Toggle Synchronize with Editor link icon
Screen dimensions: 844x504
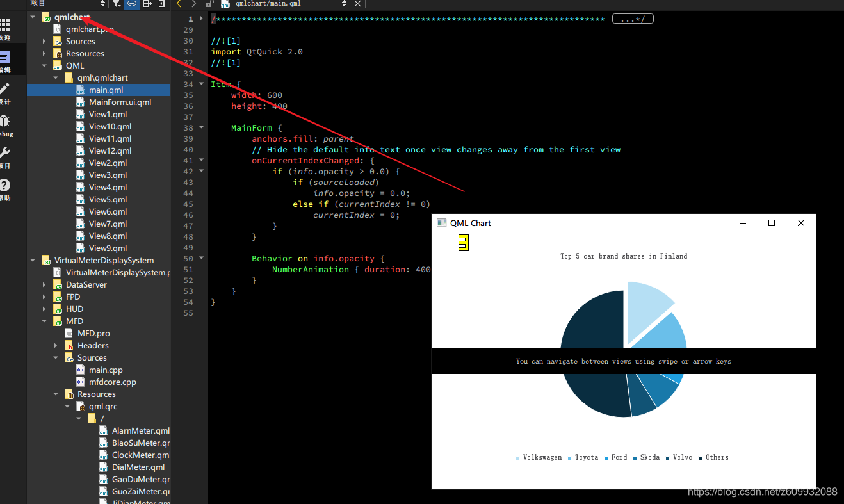[x=131, y=4]
